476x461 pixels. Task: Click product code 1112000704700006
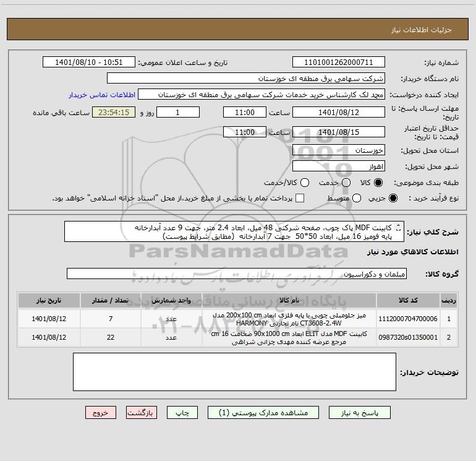pyautogui.click(x=408, y=319)
